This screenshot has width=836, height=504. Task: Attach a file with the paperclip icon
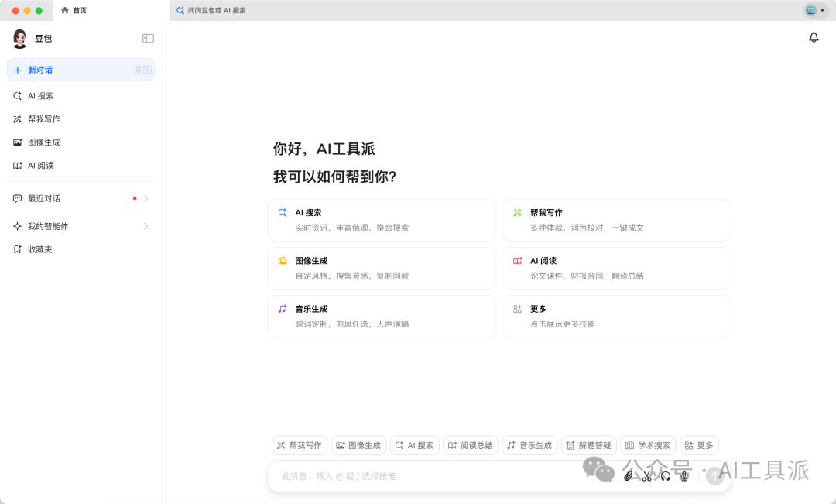pyautogui.click(x=628, y=476)
